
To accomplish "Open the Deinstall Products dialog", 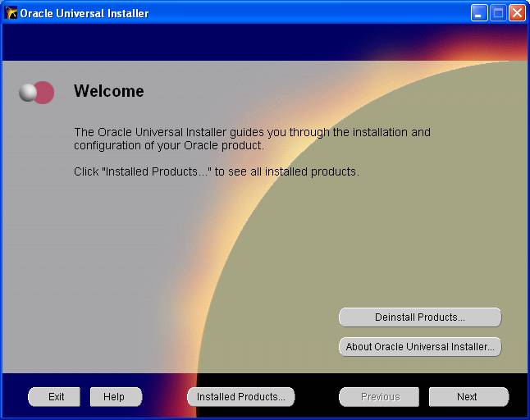I will point(420,317).
